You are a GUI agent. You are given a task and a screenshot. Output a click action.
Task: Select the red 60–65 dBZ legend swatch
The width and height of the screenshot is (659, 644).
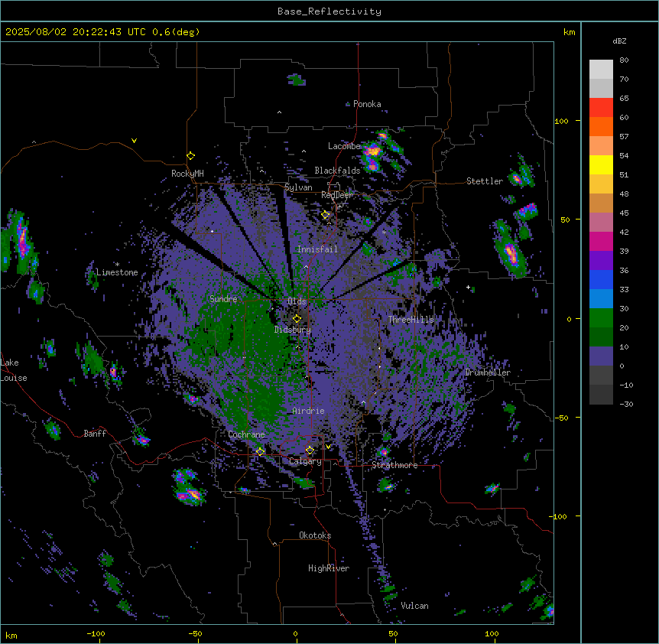[601, 107]
